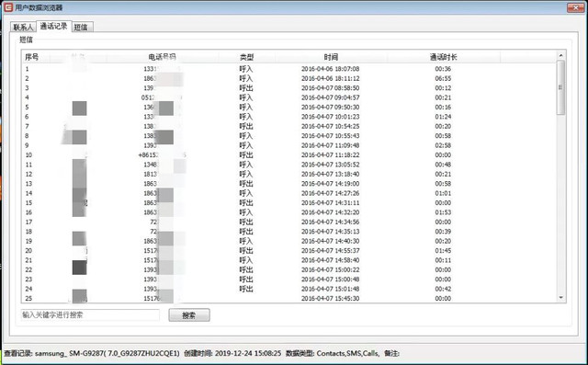Select row 20 at 14:55:37
The width and height of the screenshot is (588, 365).
(288, 251)
